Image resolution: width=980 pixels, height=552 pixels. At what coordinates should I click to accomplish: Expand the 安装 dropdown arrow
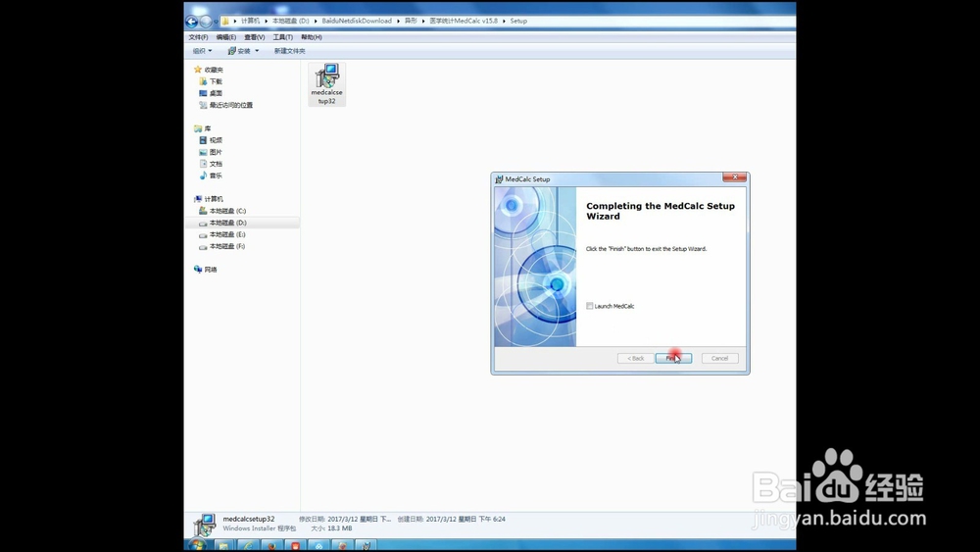click(x=257, y=51)
